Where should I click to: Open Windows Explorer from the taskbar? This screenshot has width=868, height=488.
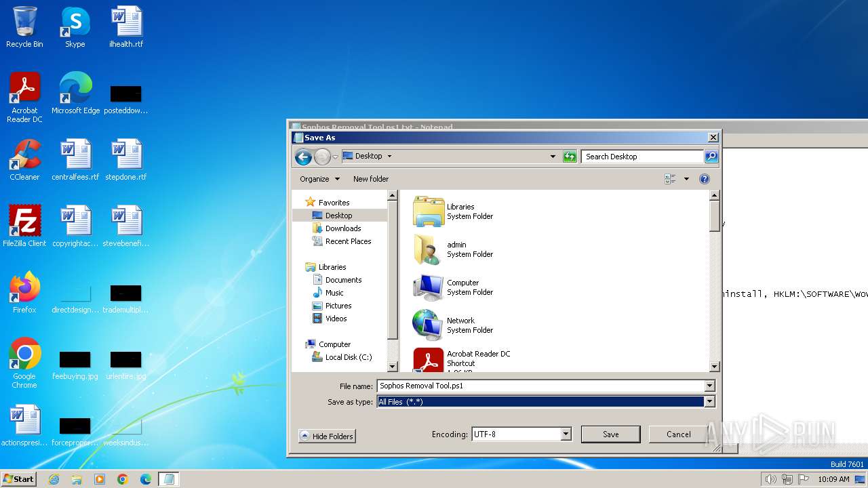click(77, 479)
